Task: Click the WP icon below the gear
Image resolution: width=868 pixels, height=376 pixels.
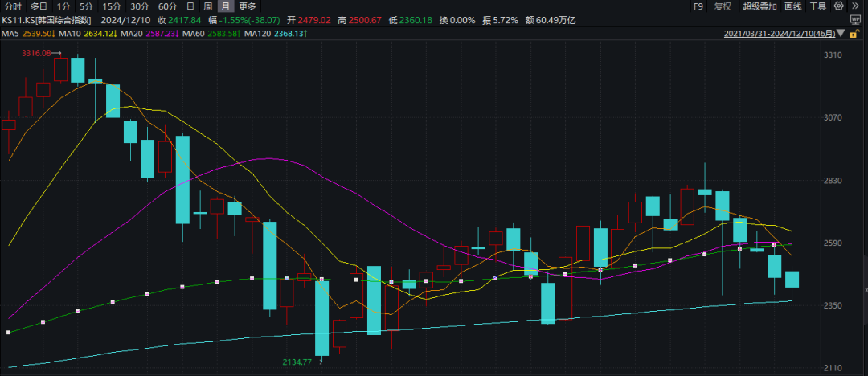Action: (x=855, y=20)
